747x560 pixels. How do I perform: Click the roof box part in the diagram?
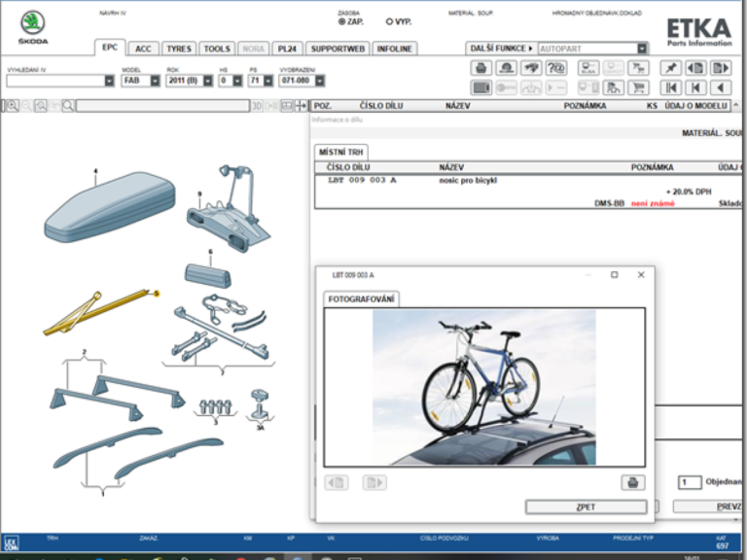click(x=107, y=204)
